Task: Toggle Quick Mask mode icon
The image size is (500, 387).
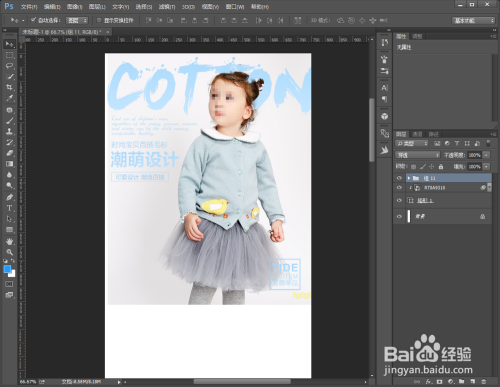Action: pyautogui.click(x=9, y=284)
